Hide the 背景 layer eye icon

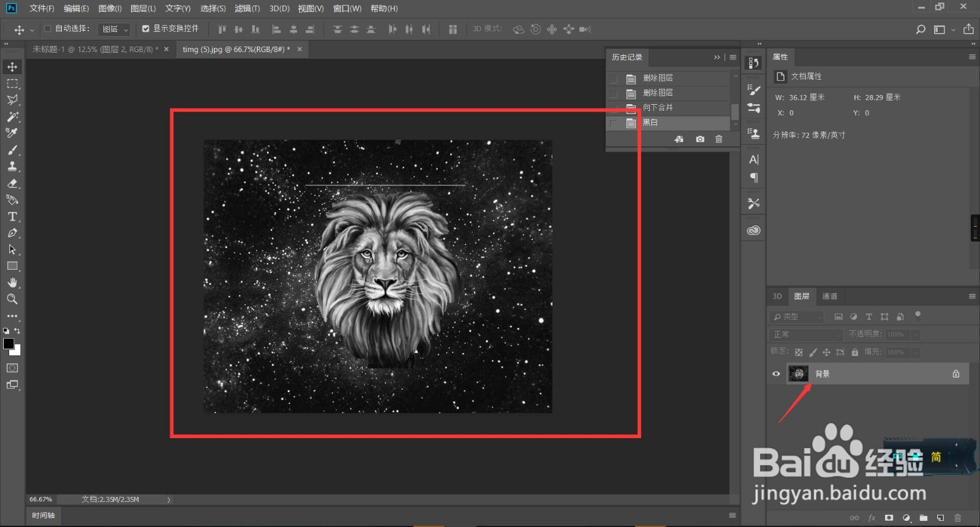click(776, 374)
